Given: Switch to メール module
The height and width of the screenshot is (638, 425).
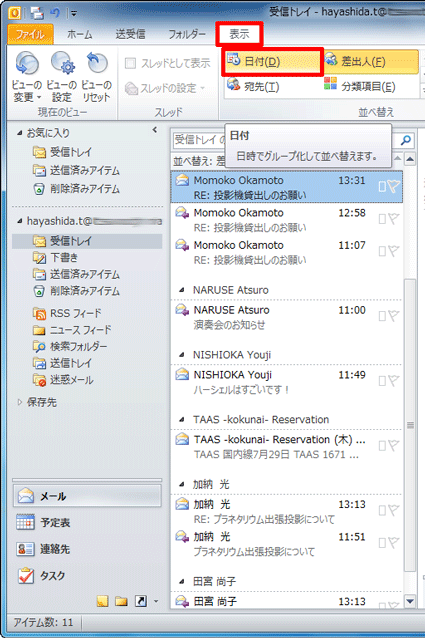Looking at the screenshot, I should tap(87, 496).
